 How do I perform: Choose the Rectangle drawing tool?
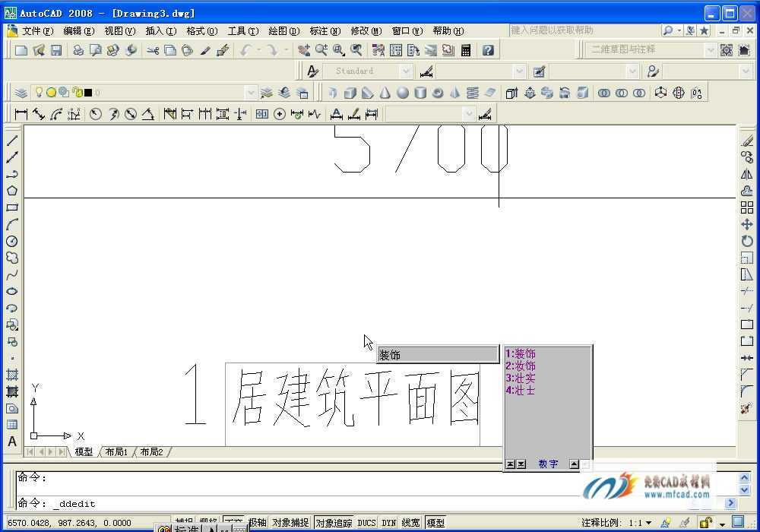[12, 207]
